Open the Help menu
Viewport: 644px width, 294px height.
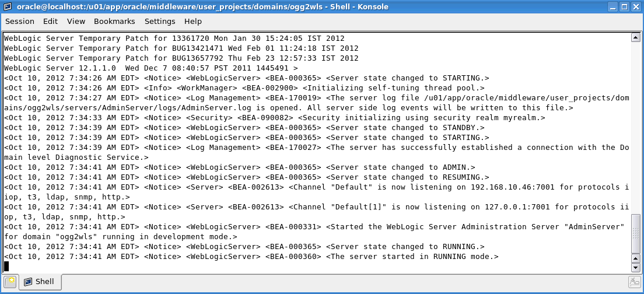[x=193, y=21]
